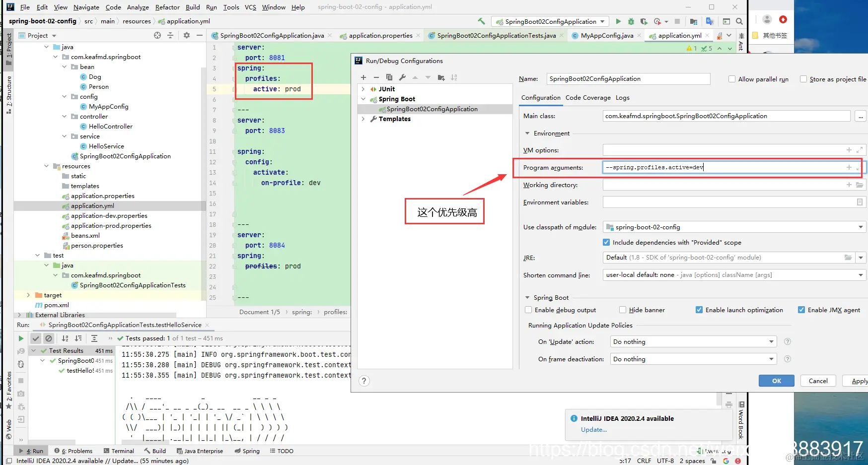Check the Hide banner option
This screenshot has width=868, height=465.
click(x=623, y=310)
